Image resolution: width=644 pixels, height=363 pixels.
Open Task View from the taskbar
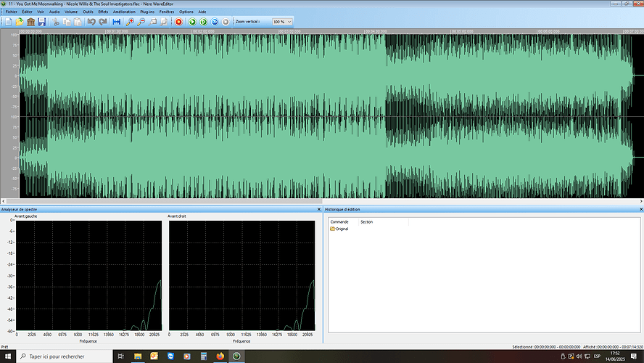(120, 356)
